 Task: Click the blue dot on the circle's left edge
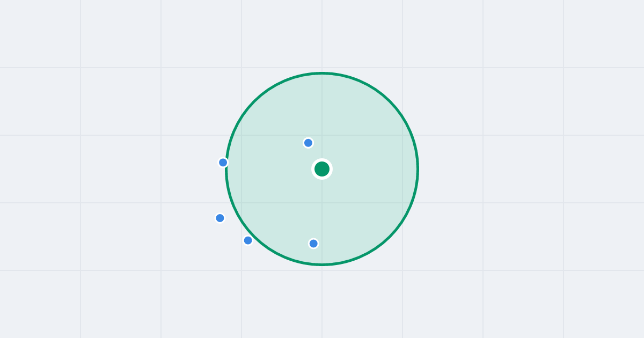pos(223,163)
